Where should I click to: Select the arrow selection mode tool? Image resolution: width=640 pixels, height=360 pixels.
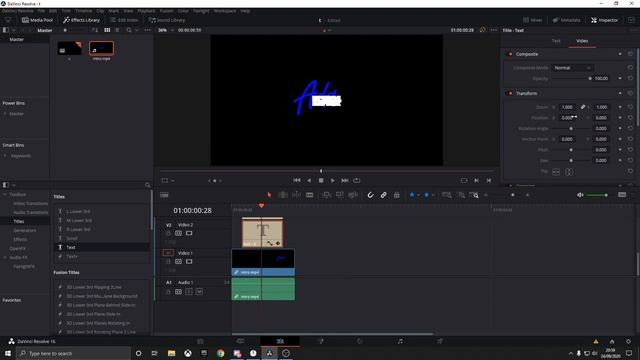coord(269,195)
